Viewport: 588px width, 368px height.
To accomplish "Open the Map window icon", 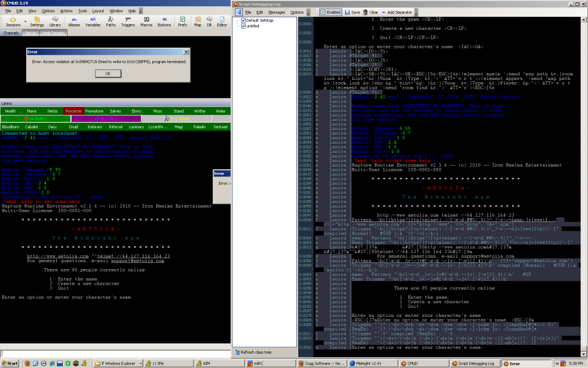I will pyautogui.click(x=198, y=21).
